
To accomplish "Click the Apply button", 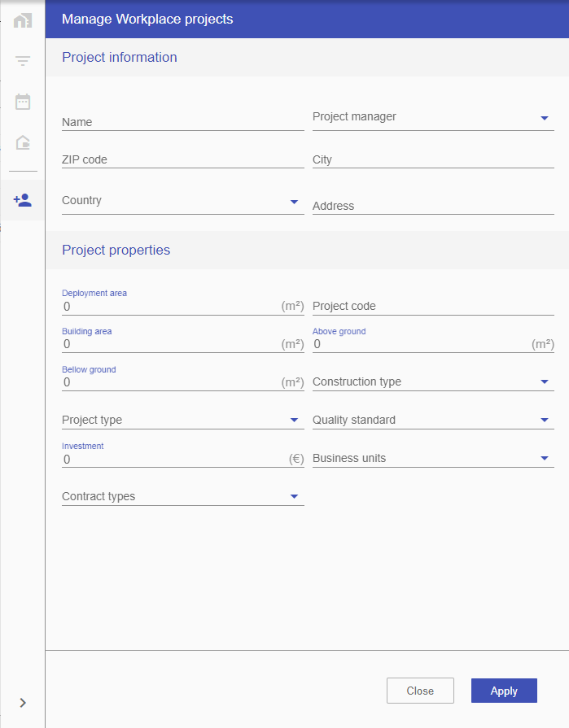I will click(x=504, y=691).
